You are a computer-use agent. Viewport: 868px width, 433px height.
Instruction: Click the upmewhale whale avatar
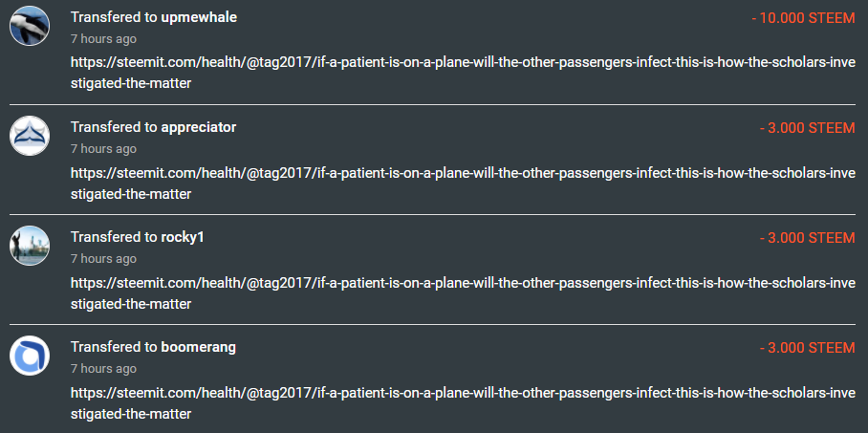pos(30,25)
